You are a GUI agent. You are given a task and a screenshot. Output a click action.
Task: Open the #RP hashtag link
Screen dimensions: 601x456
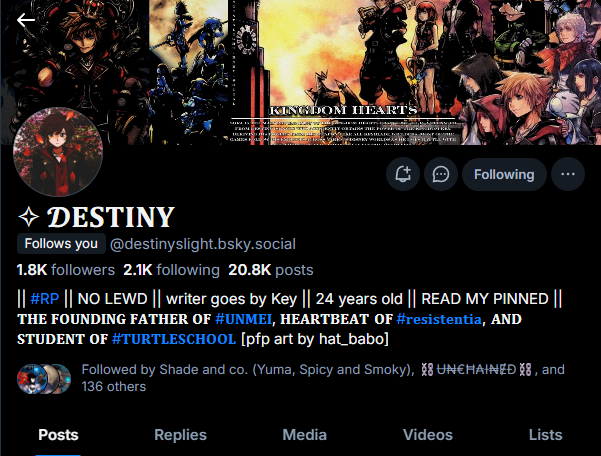coord(45,299)
